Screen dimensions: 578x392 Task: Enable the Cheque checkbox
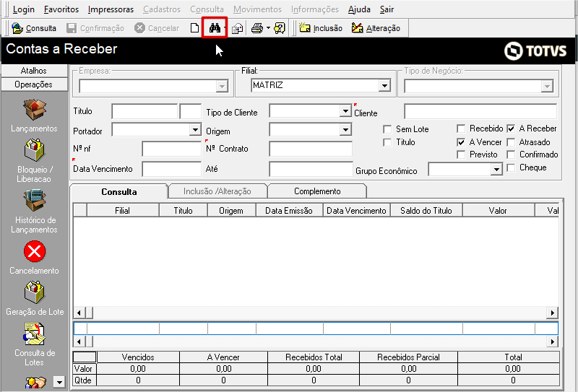[x=511, y=168]
